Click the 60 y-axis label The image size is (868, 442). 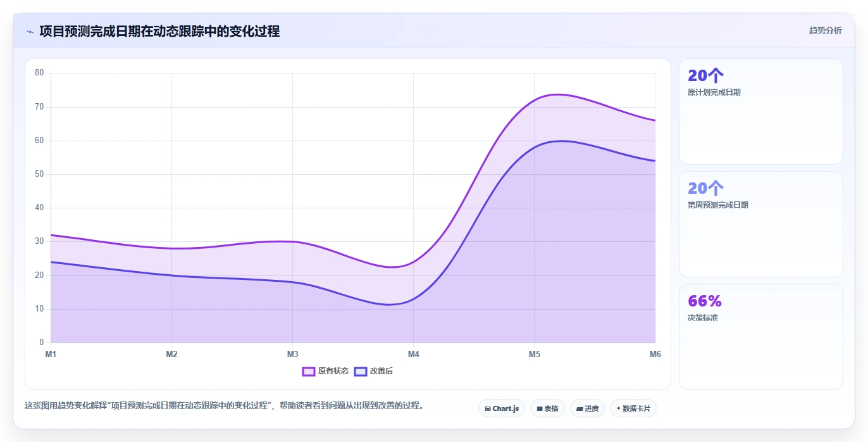point(39,140)
